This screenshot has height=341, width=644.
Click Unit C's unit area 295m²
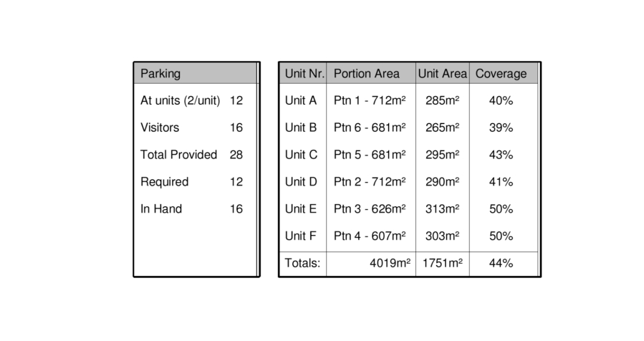pos(442,155)
